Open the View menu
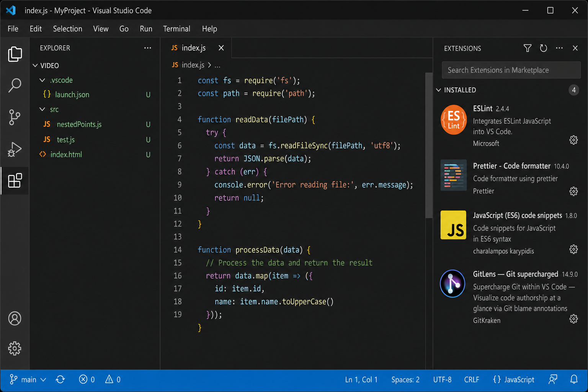The image size is (588, 392). click(x=101, y=29)
